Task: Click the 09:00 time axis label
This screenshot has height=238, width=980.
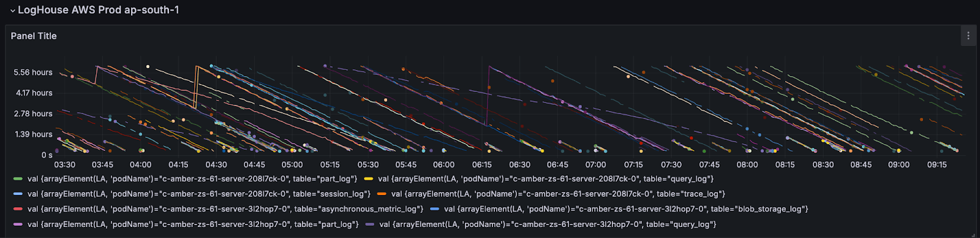Action: click(899, 165)
